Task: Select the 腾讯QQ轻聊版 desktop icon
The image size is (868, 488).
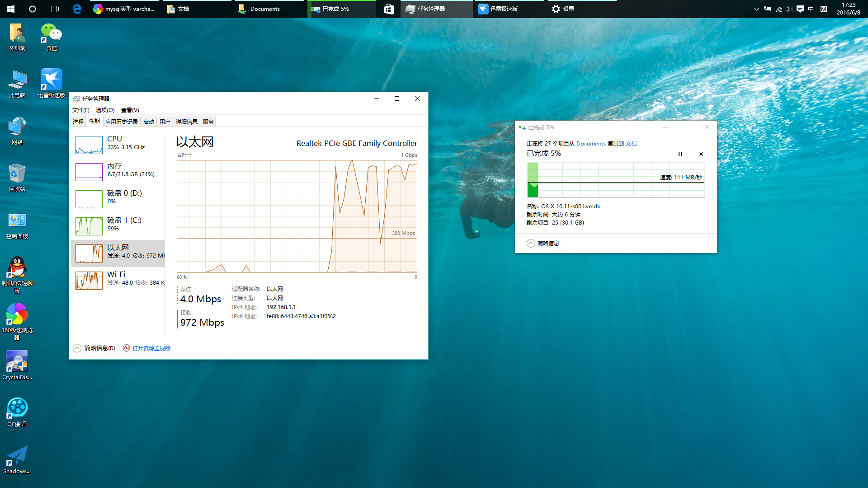Action: pyautogui.click(x=17, y=275)
